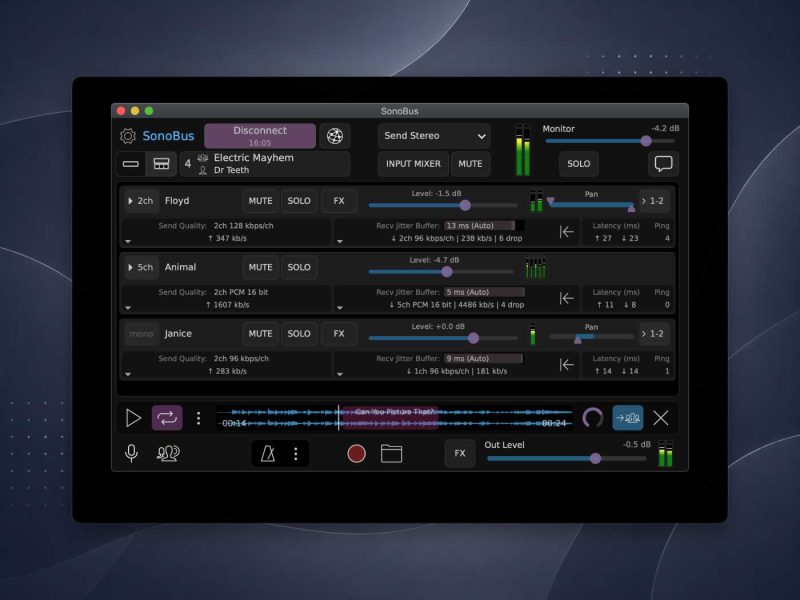Open SonoBus settings gear

pos(128,136)
